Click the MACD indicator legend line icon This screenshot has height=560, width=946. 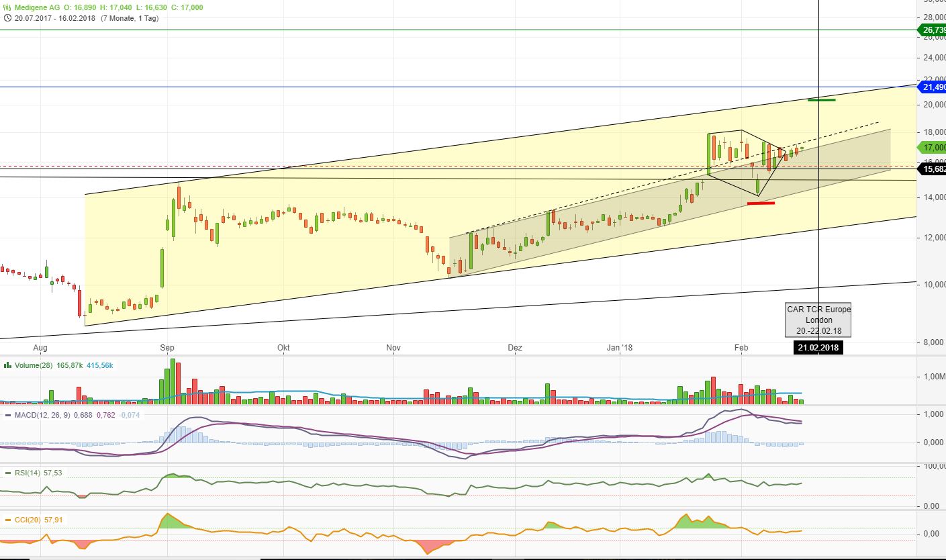coord(7,416)
